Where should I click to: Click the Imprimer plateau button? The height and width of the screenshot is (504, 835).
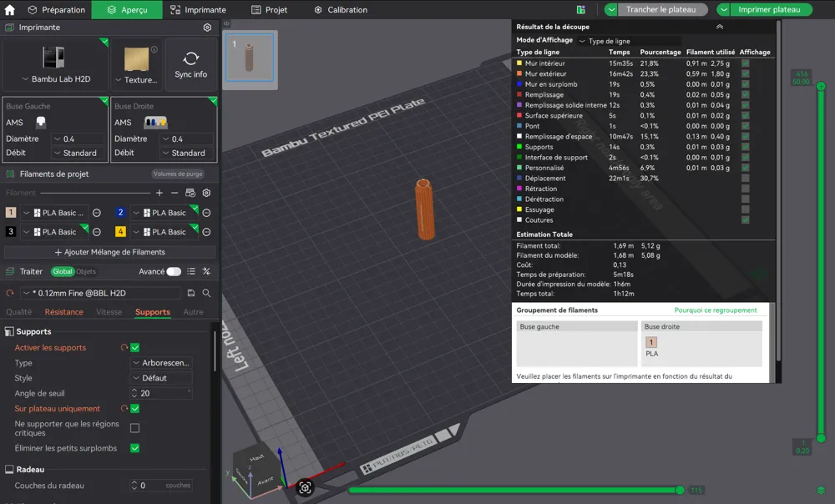coord(769,9)
